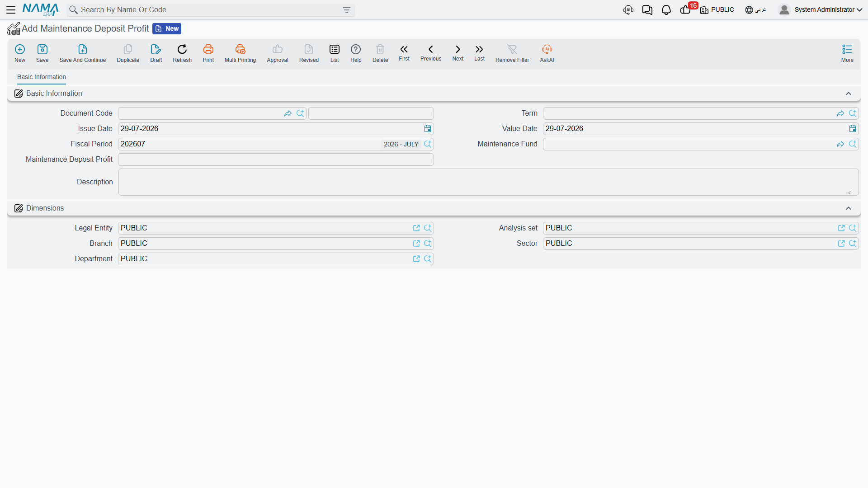Image resolution: width=868 pixels, height=488 pixels.
Task: Open the Issue Date calendar picker
Action: pyautogui.click(x=428, y=129)
